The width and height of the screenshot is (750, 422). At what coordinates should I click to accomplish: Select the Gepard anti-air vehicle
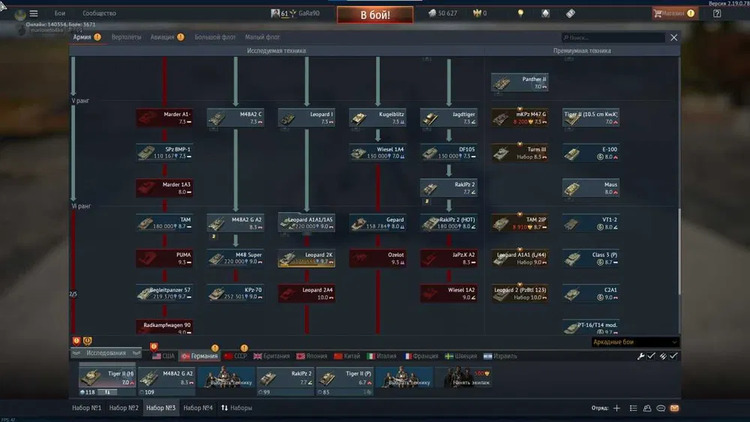[377, 221]
